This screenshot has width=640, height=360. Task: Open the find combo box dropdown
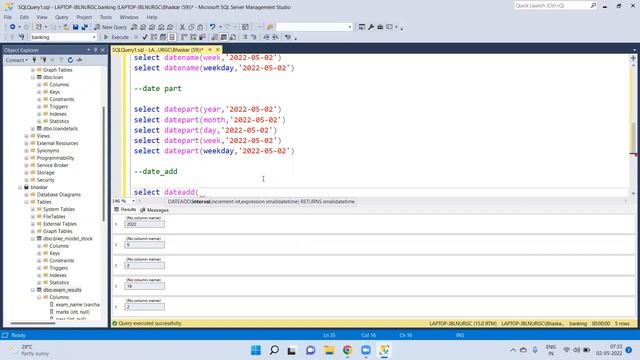point(350,27)
